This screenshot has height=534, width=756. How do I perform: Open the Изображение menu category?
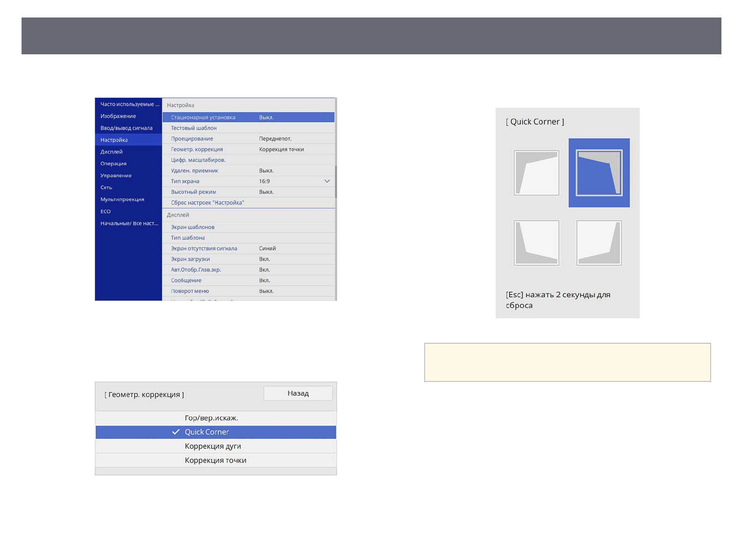point(118,116)
